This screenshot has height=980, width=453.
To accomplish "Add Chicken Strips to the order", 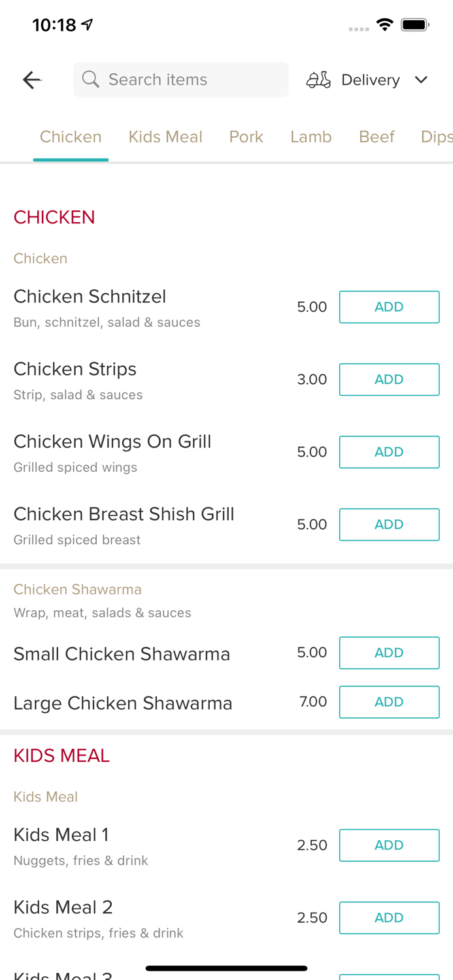I will click(x=389, y=379).
